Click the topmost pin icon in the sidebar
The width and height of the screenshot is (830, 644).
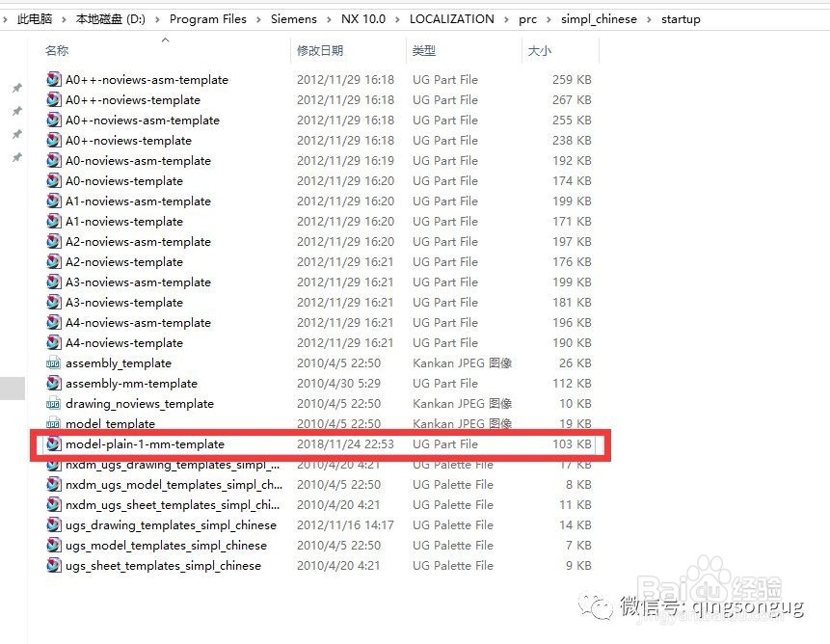point(15,88)
